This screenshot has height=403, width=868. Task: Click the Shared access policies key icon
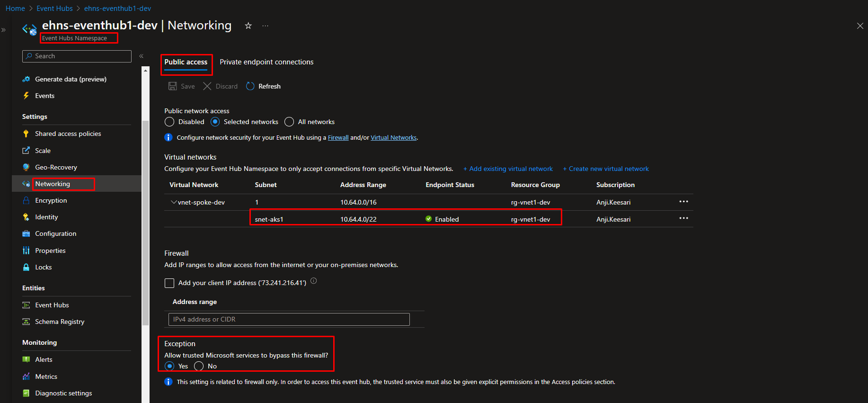pyautogui.click(x=26, y=134)
